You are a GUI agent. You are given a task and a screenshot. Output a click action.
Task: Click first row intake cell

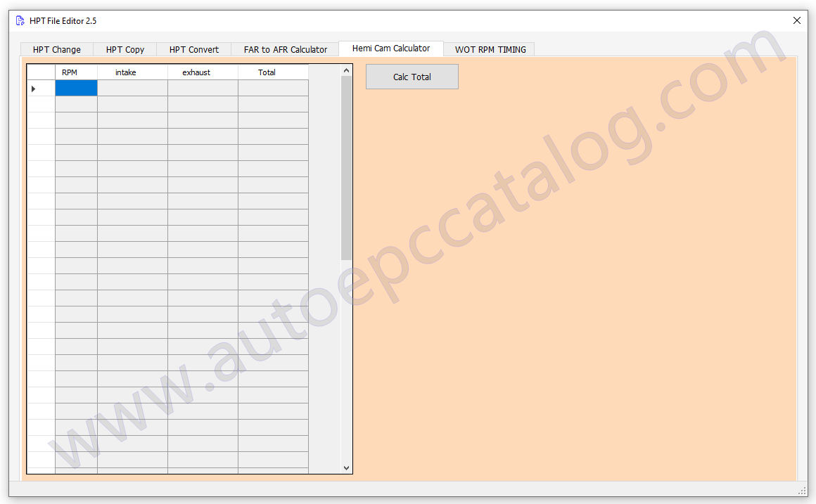[x=132, y=88]
